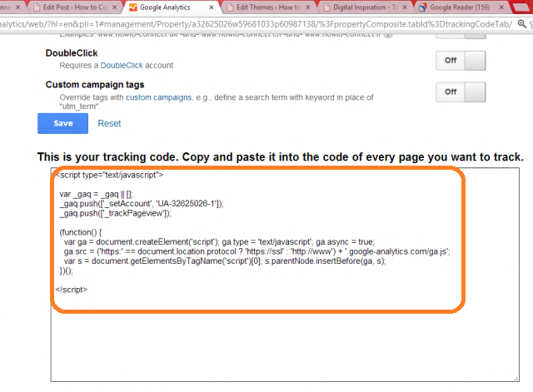The width and height of the screenshot is (533, 392).
Task: Close the Google Analytics tab
Action: point(211,7)
